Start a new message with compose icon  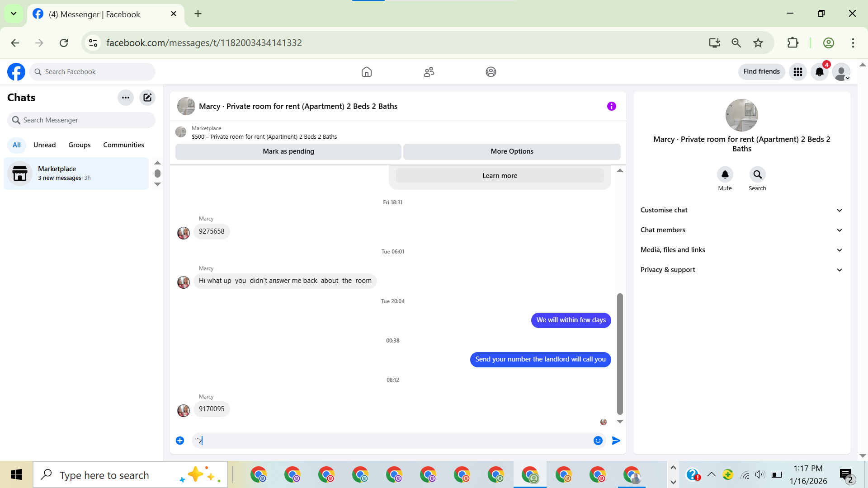pos(147,98)
